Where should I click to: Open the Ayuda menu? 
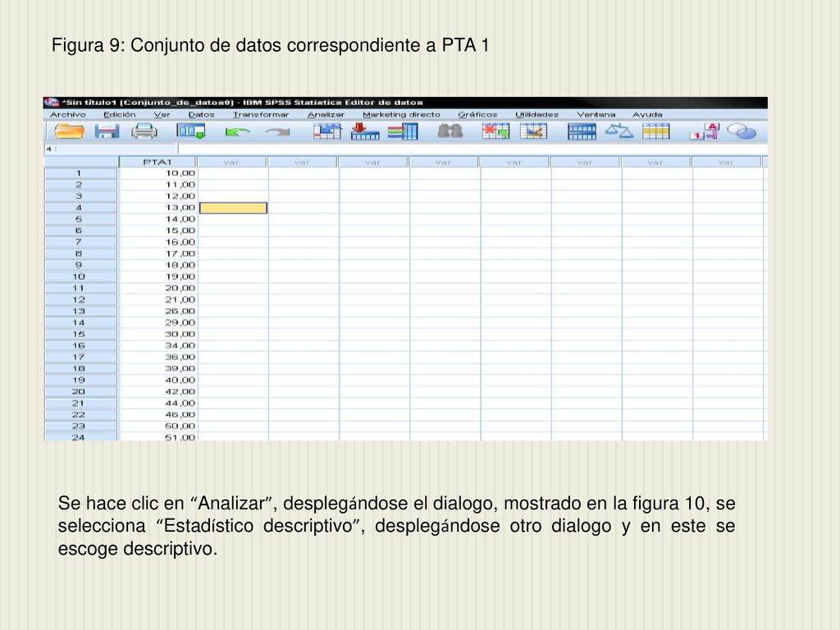648,115
